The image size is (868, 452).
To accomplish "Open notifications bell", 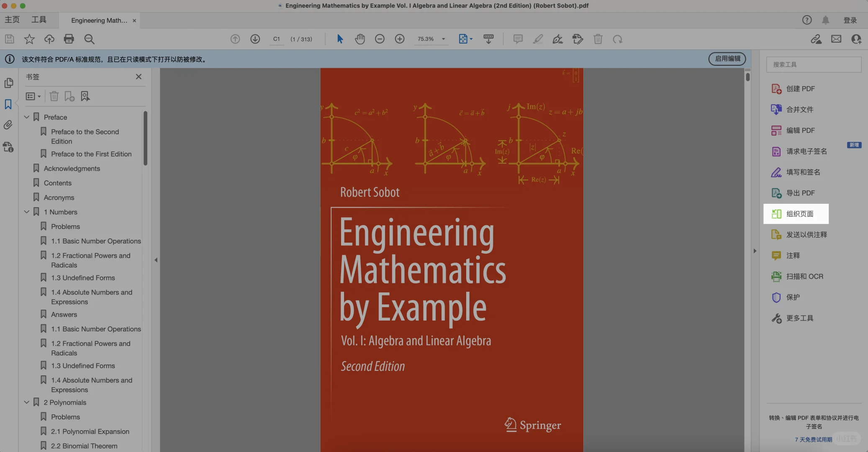I will pos(826,20).
